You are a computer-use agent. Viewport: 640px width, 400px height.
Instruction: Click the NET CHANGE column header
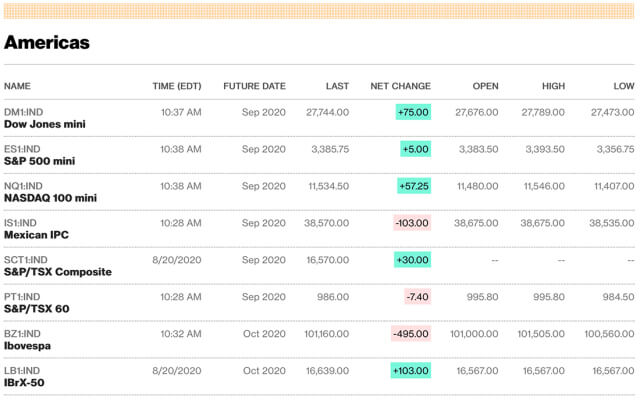pos(400,86)
